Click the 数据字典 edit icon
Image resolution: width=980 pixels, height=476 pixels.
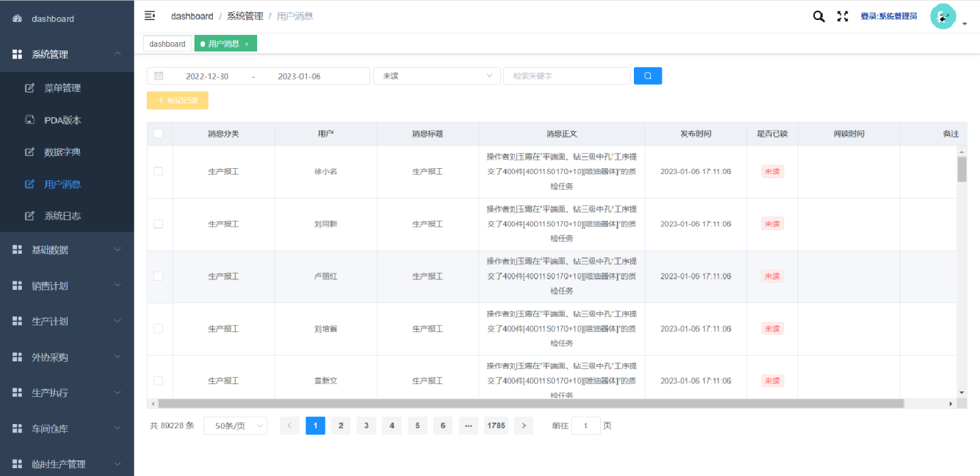[28, 152]
